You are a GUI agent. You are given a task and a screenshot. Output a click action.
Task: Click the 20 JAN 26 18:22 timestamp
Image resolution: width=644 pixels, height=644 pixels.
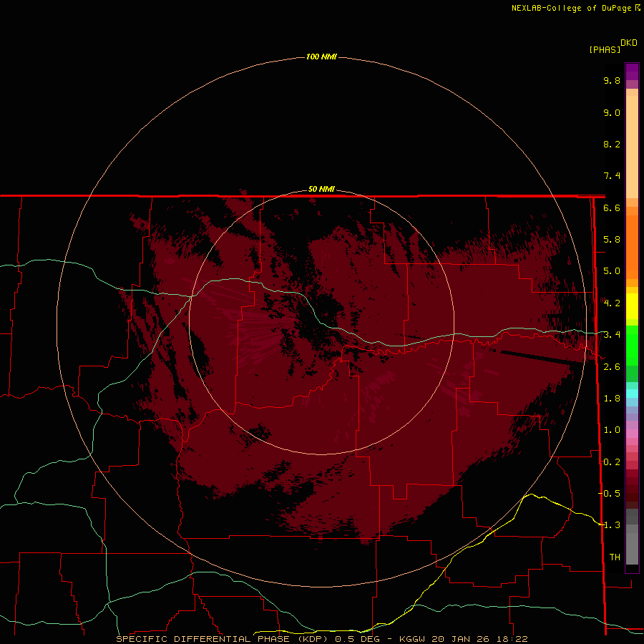tap(479, 639)
